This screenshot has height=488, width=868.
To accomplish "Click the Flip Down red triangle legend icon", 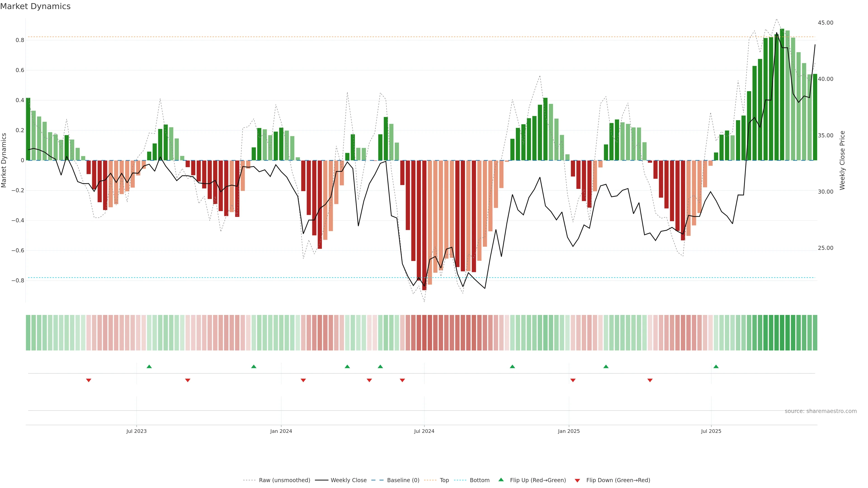I will click(x=577, y=480).
